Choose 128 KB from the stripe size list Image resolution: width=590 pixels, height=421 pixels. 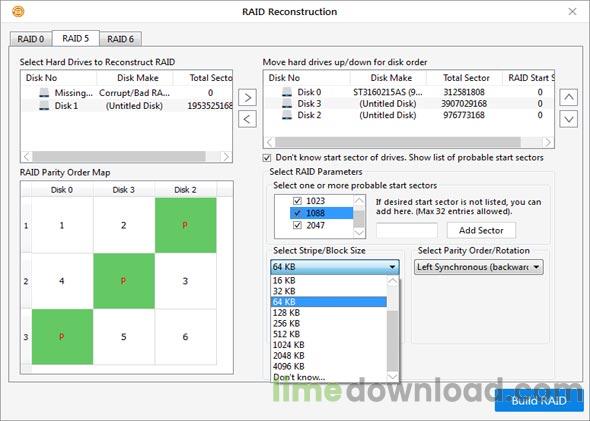point(328,312)
